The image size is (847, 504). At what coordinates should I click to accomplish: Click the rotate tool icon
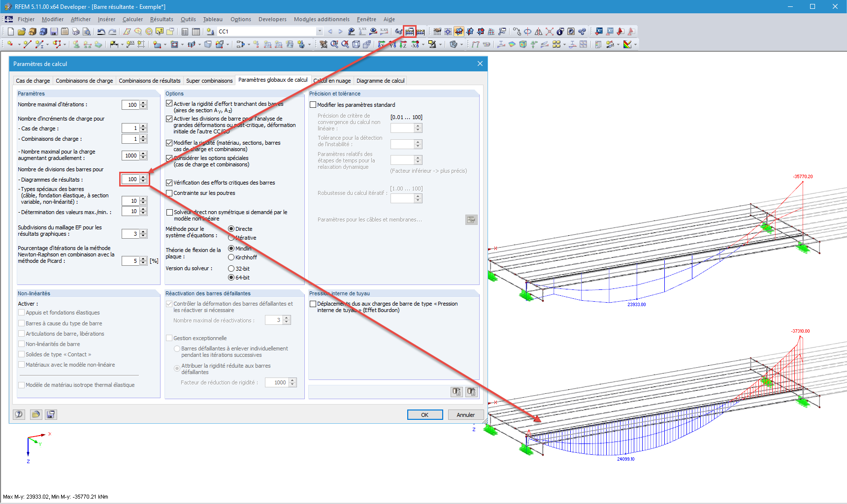527,31
